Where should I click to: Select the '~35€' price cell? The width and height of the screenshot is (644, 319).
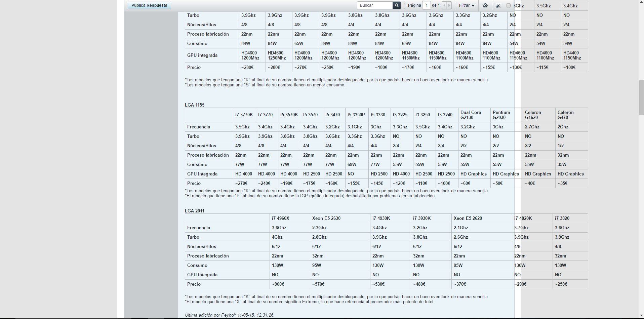tap(571, 184)
